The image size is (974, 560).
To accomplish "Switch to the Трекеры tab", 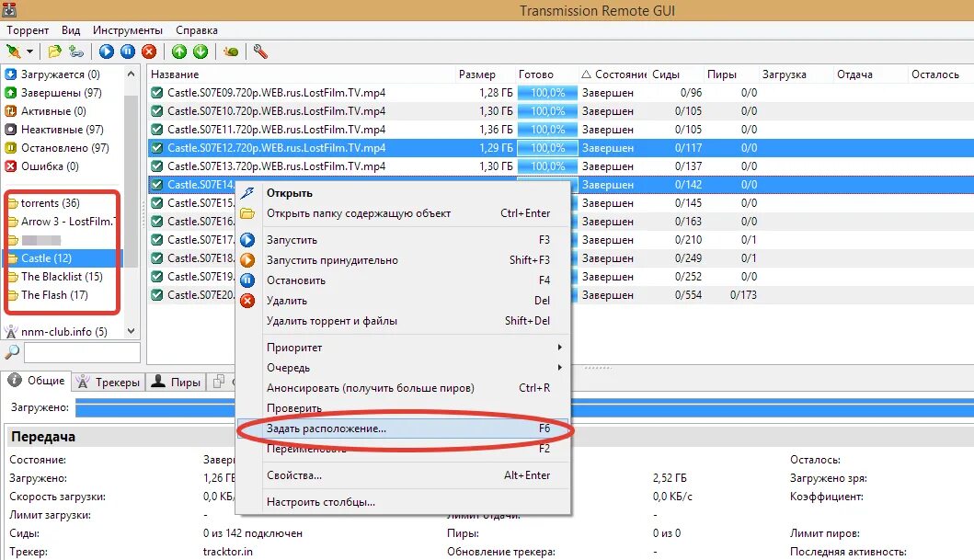I will pos(117,382).
